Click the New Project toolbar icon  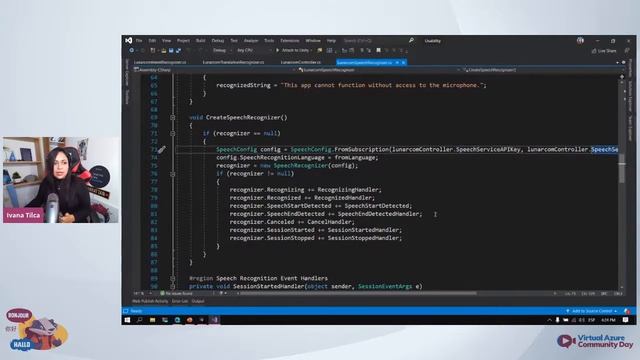click(x=153, y=51)
